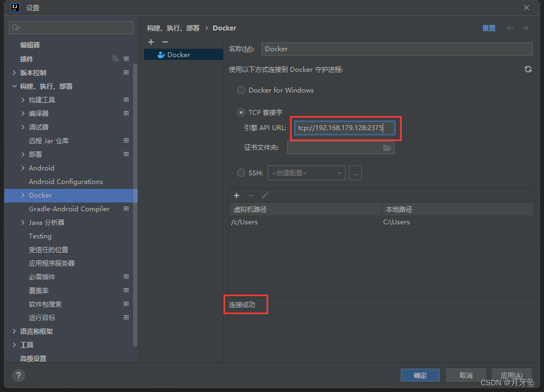Viewport: 544px width, 392px height.
Task: Add a path mapping with plus icon
Action: pos(237,195)
